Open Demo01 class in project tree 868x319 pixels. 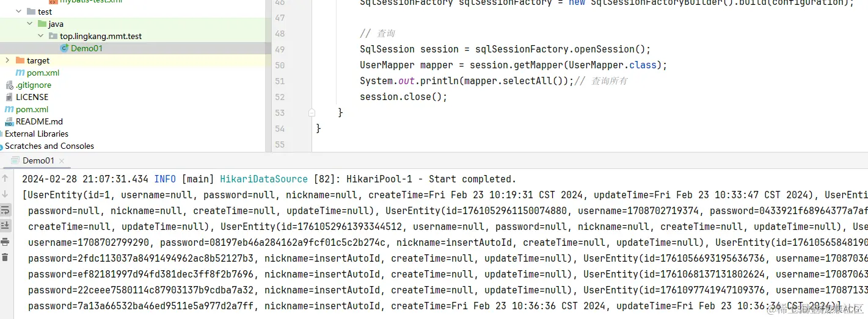coord(87,48)
